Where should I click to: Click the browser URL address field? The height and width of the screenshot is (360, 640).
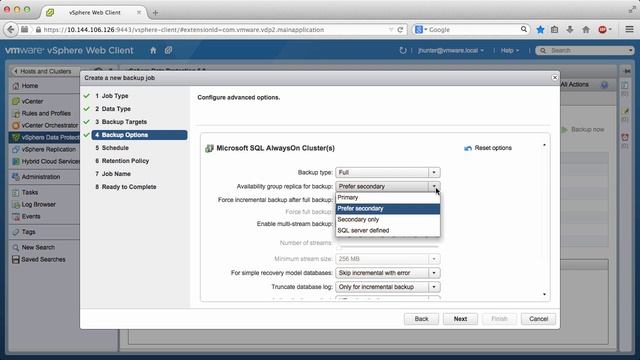click(216, 30)
